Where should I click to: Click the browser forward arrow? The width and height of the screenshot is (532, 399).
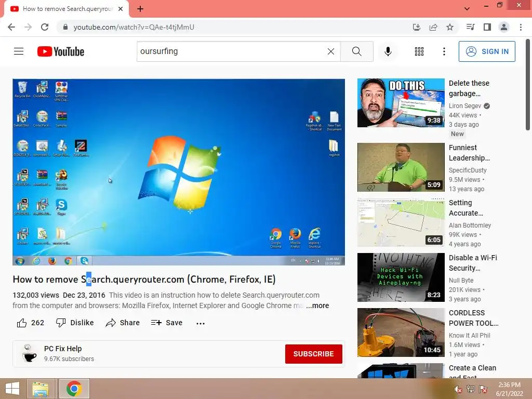pyautogui.click(x=28, y=27)
